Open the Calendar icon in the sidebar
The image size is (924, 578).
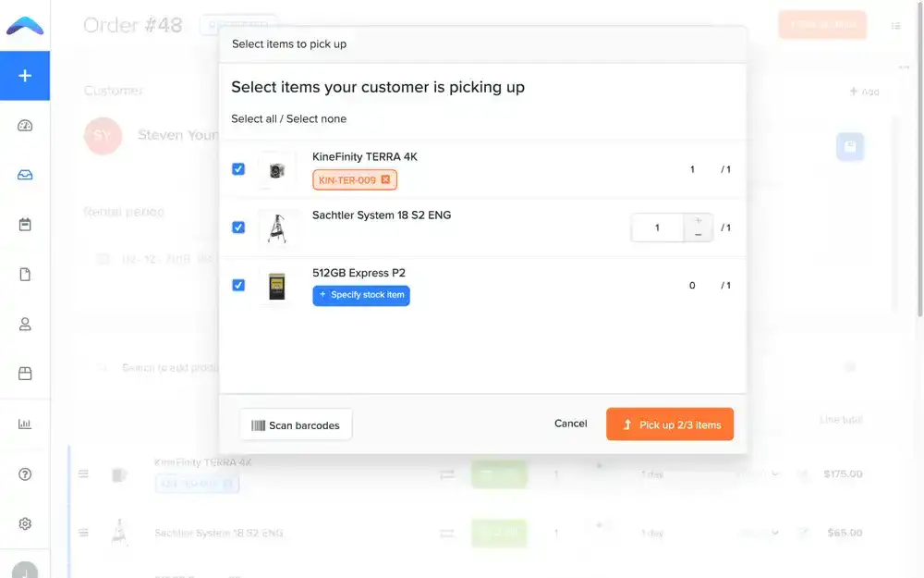coord(25,224)
